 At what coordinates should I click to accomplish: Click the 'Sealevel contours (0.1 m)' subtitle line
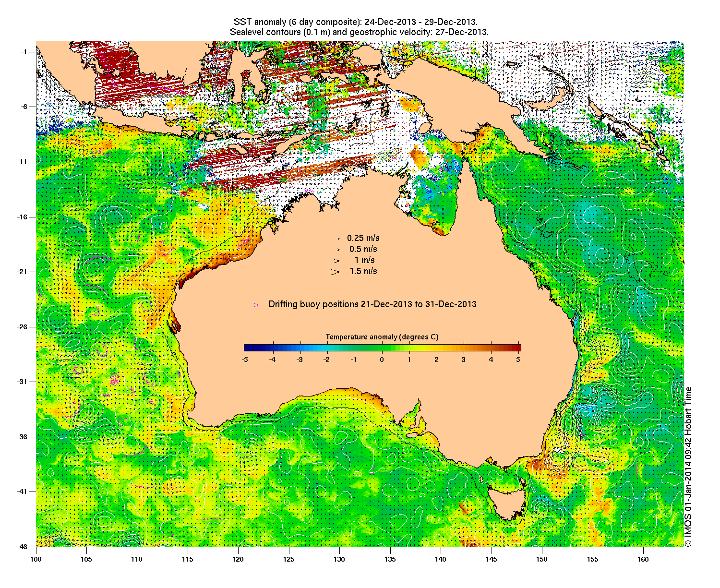(x=359, y=32)
